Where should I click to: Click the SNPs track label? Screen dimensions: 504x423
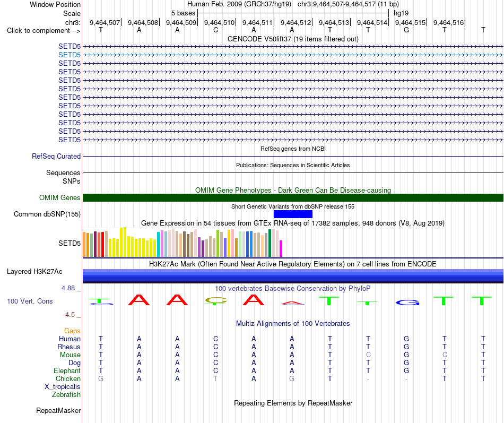pyautogui.click(x=72, y=182)
